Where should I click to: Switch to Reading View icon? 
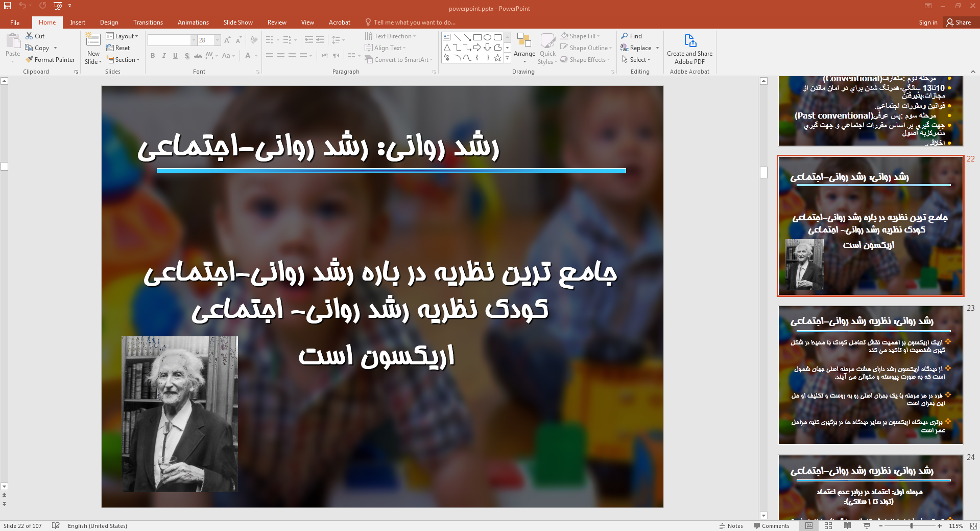click(x=847, y=525)
